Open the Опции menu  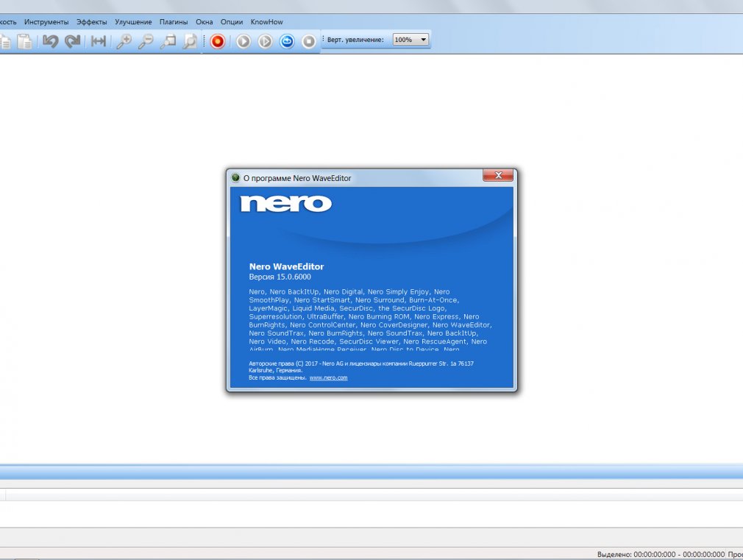(232, 22)
